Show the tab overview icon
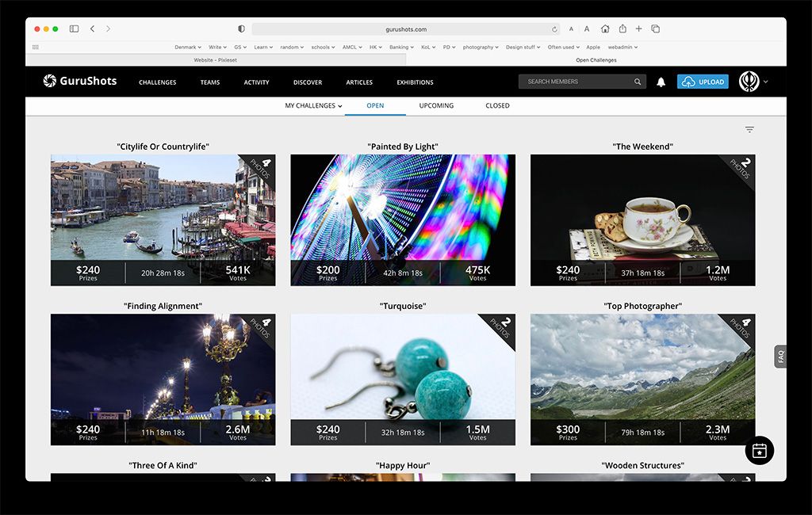This screenshot has width=812, height=515. (x=656, y=29)
